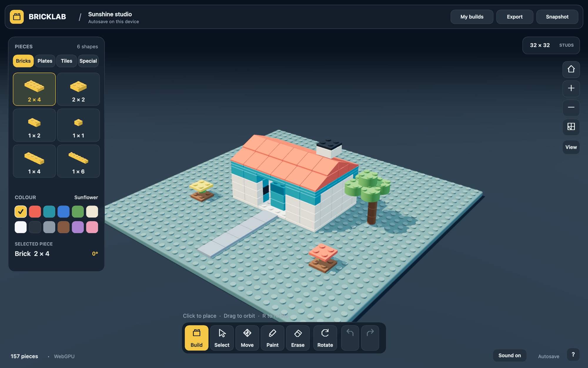Select the Sunflower yellow swatch
The height and width of the screenshot is (368, 588).
21,212
